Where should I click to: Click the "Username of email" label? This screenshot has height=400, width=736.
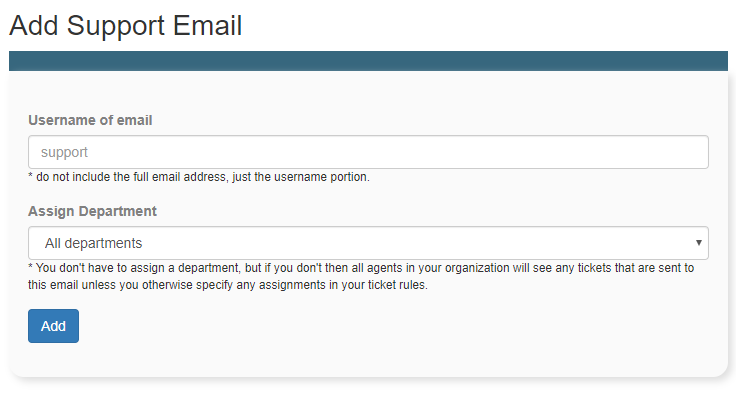point(90,120)
